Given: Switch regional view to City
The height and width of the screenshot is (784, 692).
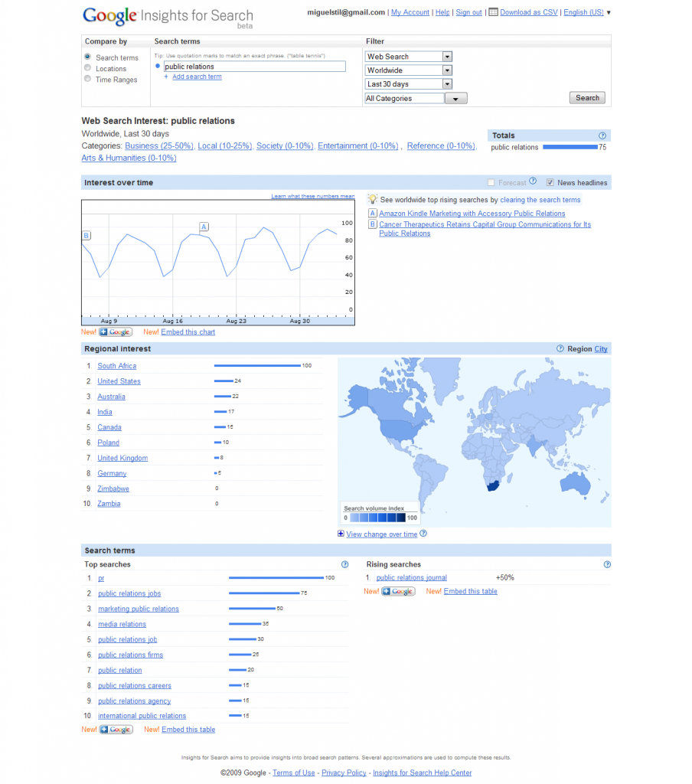Looking at the screenshot, I should click(x=600, y=349).
